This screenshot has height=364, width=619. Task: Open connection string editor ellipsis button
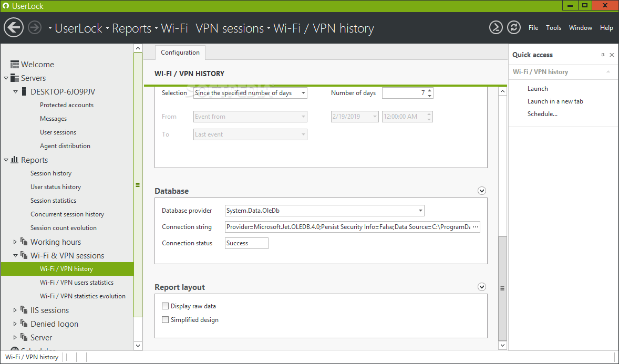pyautogui.click(x=476, y=227)
